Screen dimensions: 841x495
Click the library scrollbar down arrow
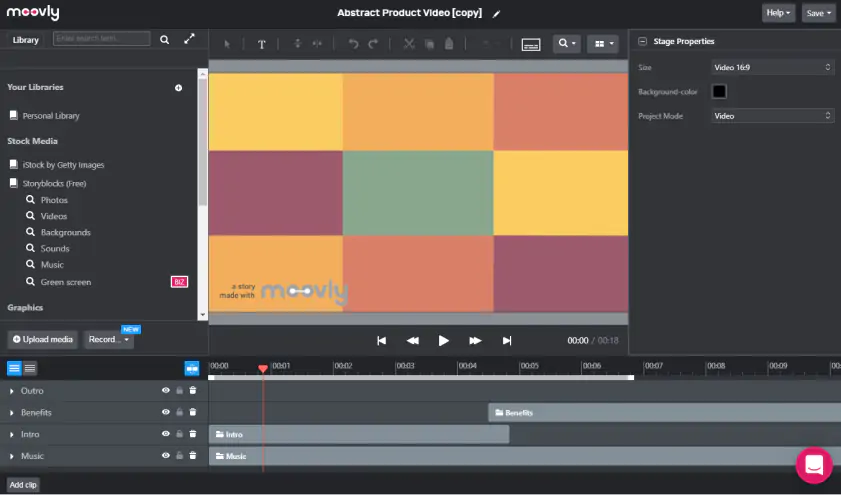202,315
